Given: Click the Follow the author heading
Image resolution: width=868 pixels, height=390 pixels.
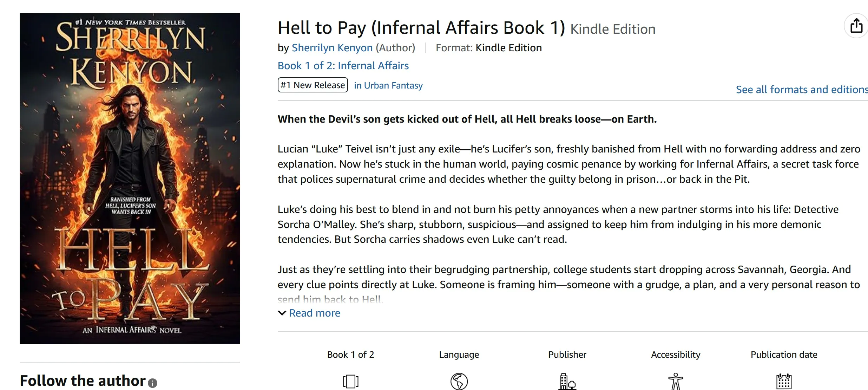Looking at the screenshot, I should 83,381.
